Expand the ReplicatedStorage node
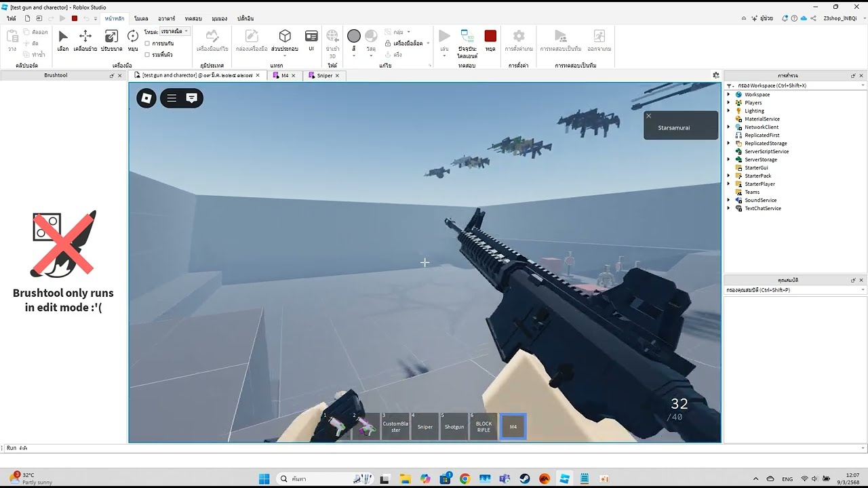Screen dimensions: 868x488 (729, 144)
